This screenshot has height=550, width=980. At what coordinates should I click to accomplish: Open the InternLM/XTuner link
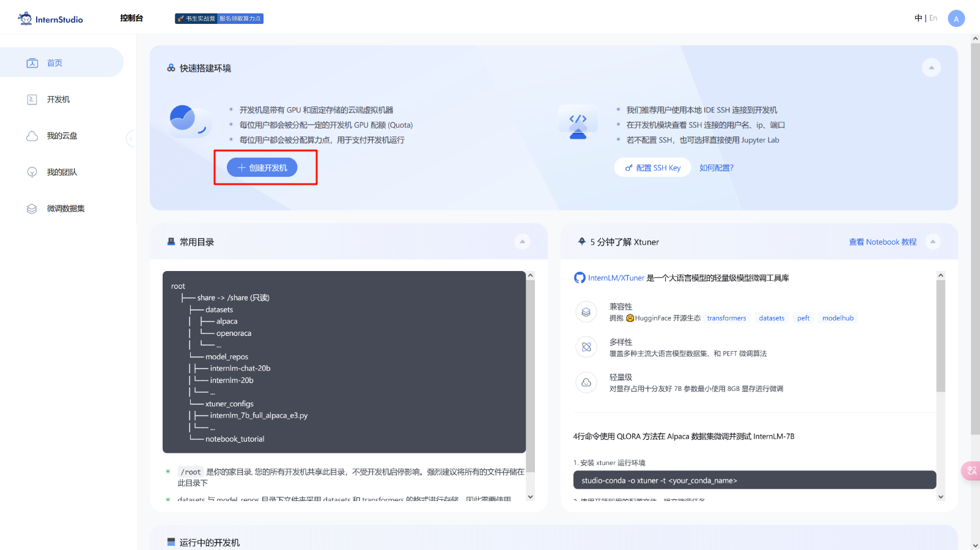[x=616, y=278]
